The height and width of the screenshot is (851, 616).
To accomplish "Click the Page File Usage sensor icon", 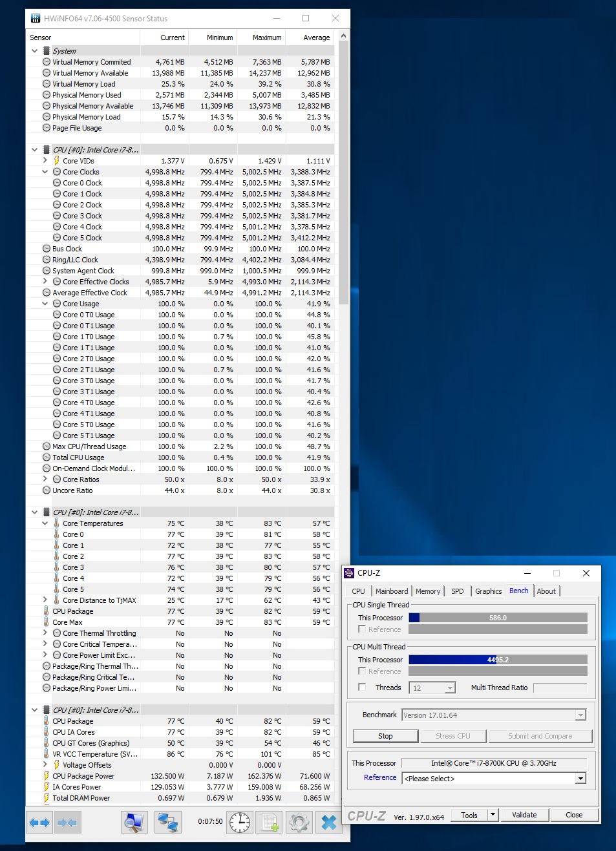I will click(x=46, y=128).
